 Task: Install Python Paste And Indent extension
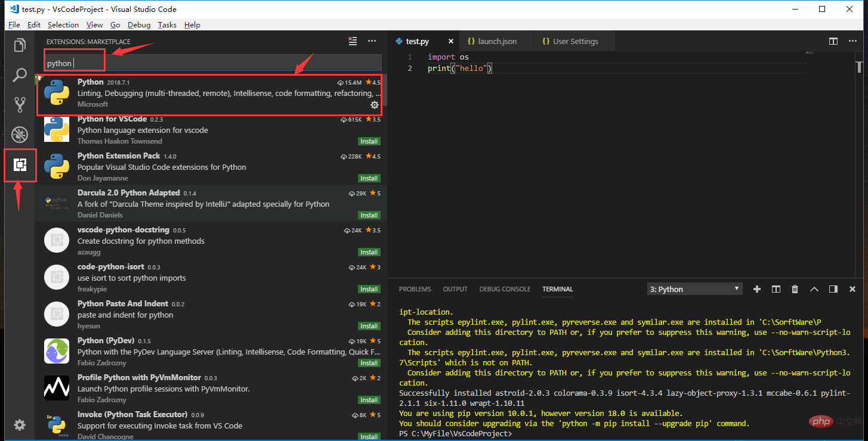point(369,326)
